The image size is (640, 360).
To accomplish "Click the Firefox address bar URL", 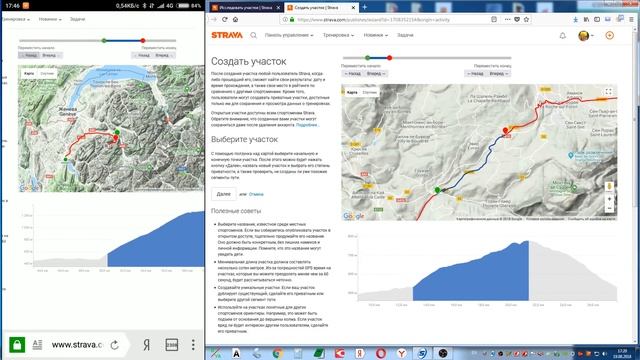I will click(373, 19).
